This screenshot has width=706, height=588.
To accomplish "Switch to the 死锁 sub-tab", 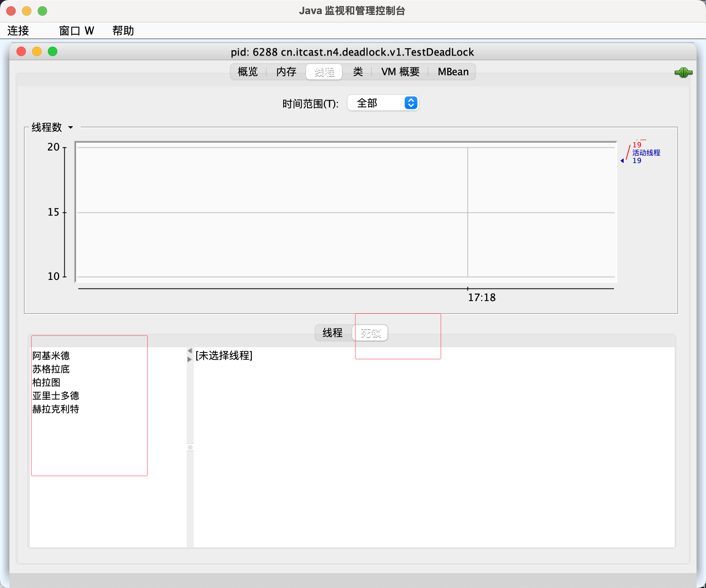I will 371,333.
